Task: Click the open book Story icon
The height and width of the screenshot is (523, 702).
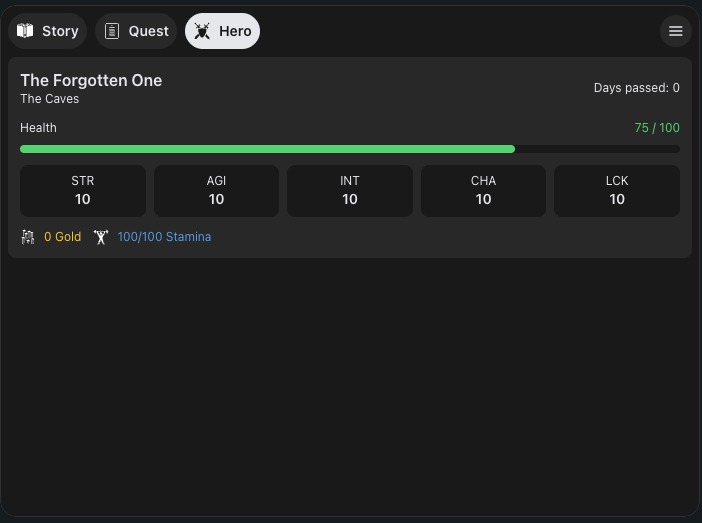Action: click(x=25, y=31)
